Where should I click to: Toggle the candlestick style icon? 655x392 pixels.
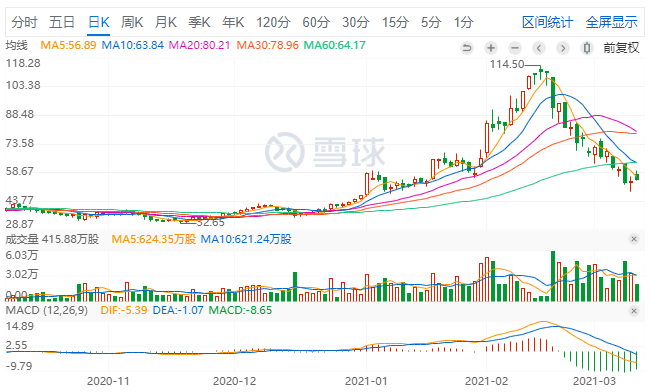[x=587, y=48]
